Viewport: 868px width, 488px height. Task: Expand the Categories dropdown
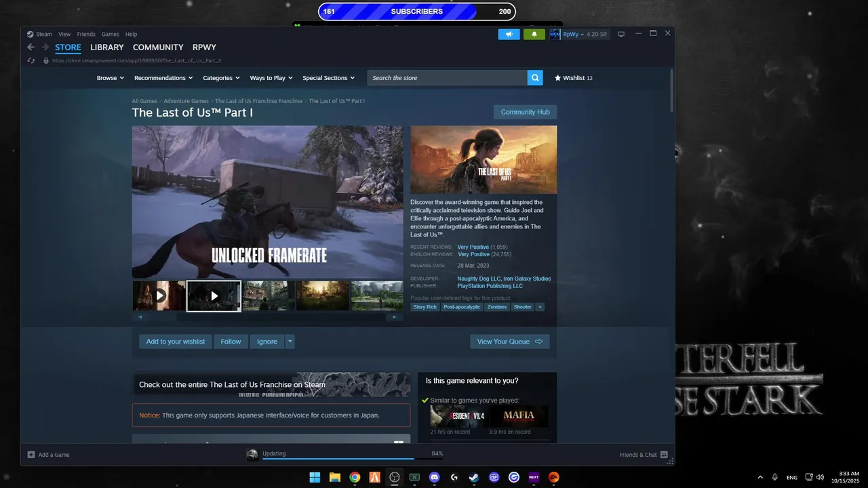pyautogui.click(x=221, y=78)
